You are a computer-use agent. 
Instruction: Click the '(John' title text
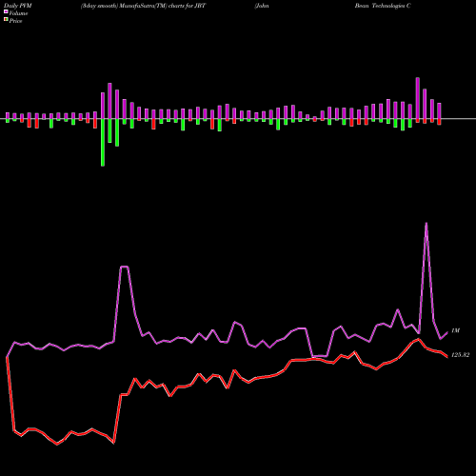point(262,6)
